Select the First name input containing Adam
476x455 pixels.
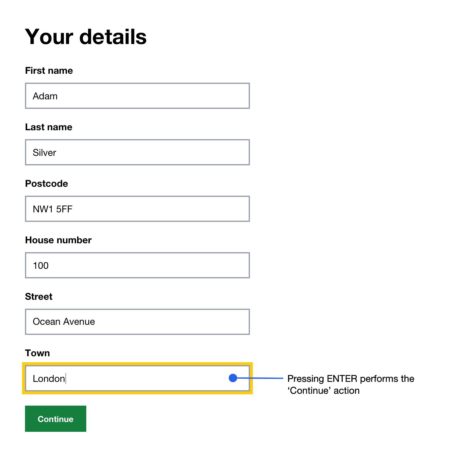pos(137,96)
